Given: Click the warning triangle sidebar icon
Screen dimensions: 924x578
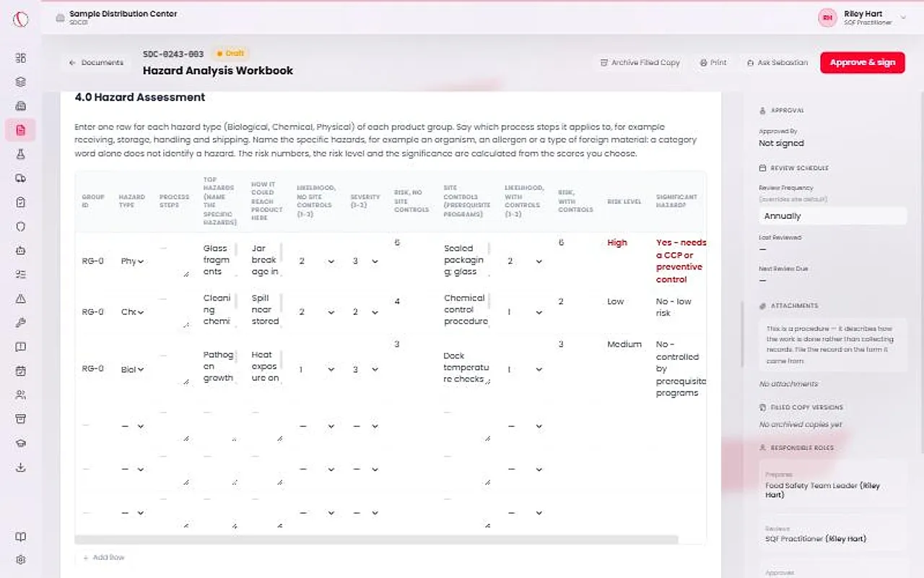Looking at the screenshot, I should (x=20, y=298).
